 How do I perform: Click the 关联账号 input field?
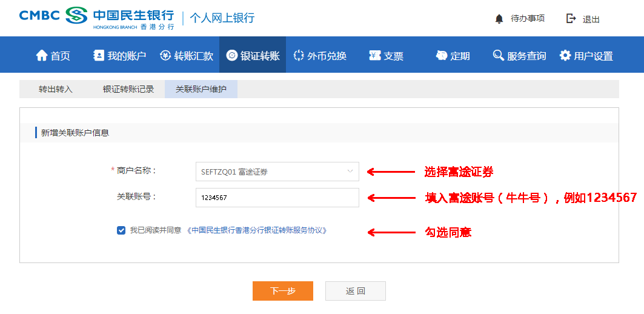(x=277, y=198)
